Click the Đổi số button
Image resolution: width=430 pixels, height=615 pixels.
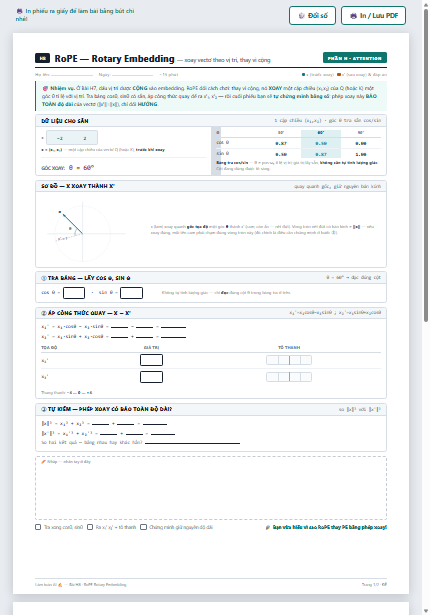pyautogui.click(x=312, y=16)
